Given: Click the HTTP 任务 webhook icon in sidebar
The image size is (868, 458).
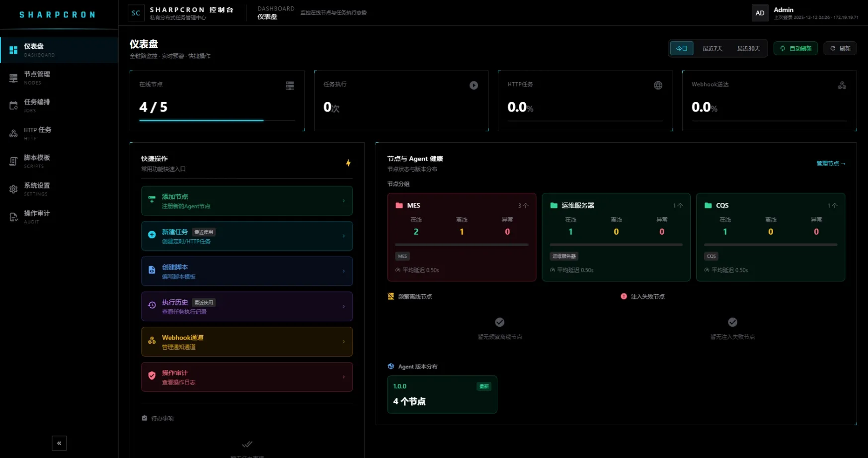Looking at the screenshot, I should 13,133.
